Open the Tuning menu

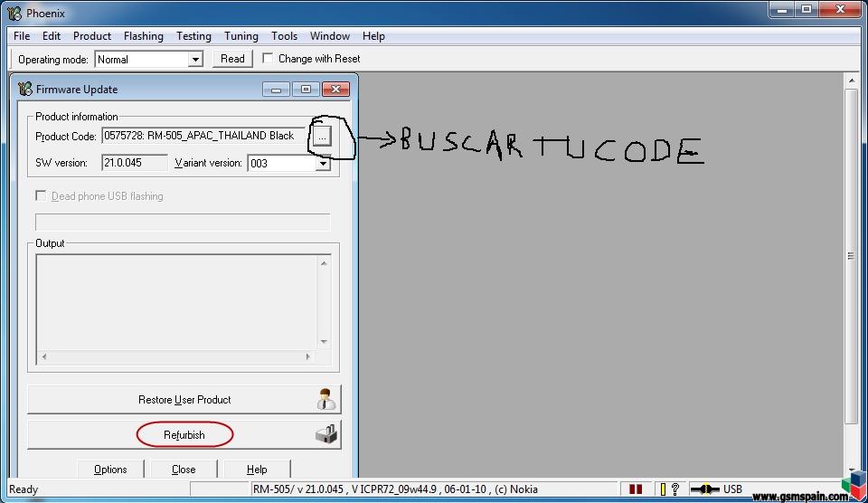[x=241, y=36]
